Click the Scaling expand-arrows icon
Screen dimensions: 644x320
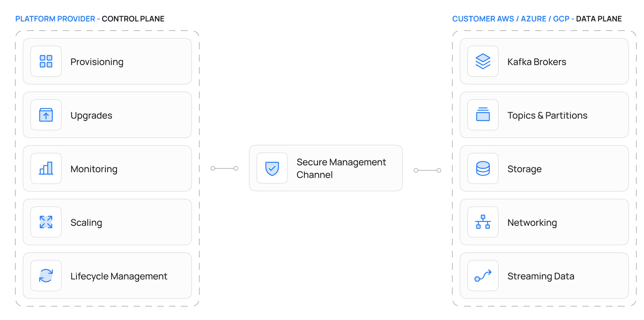(46, 222)
